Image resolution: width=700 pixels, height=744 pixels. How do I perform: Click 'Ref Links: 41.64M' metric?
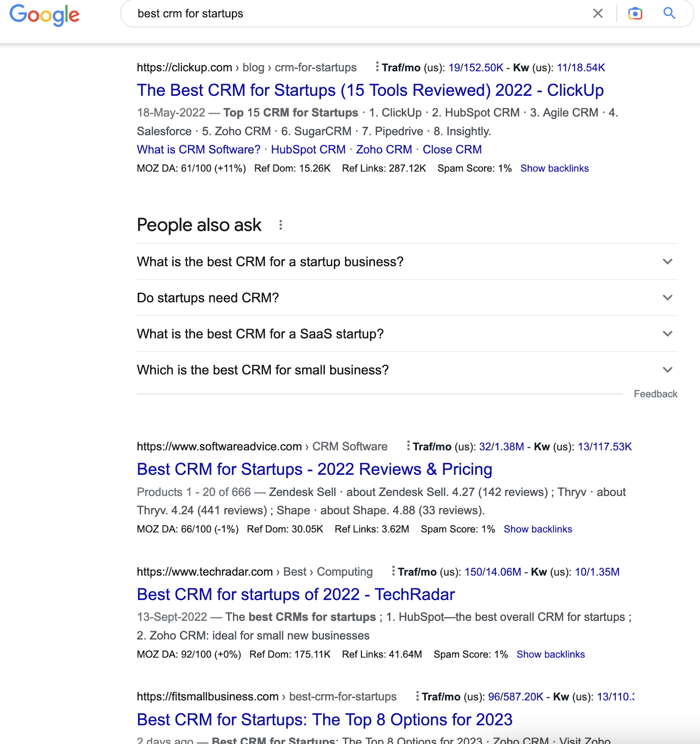point(382,654)
